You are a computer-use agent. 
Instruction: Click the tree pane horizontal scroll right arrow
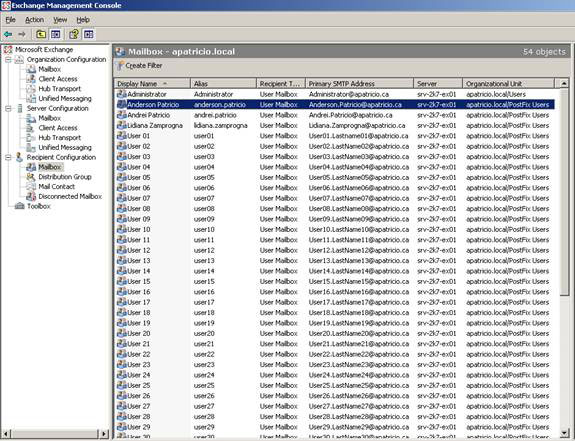tap(104, 434)
